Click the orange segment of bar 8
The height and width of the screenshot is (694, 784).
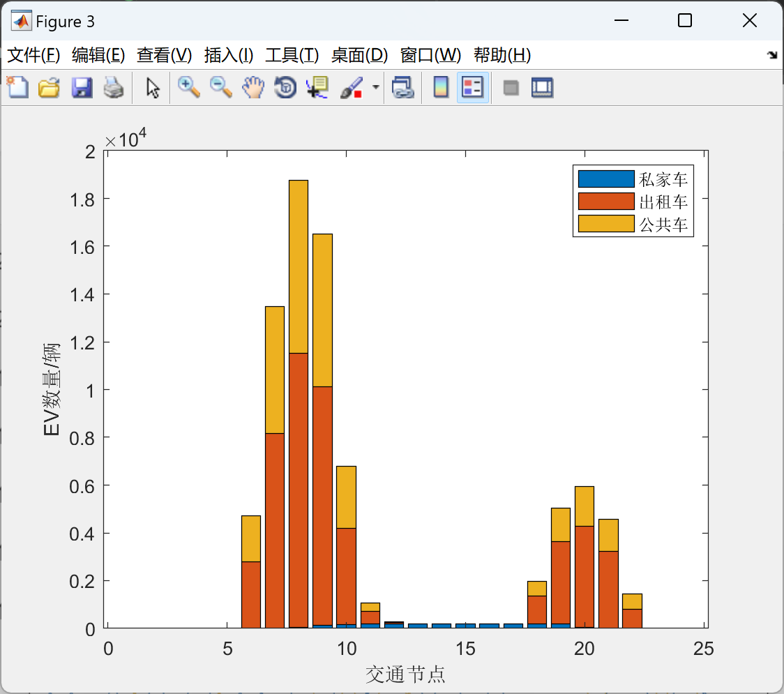click(x=299, y=490)
